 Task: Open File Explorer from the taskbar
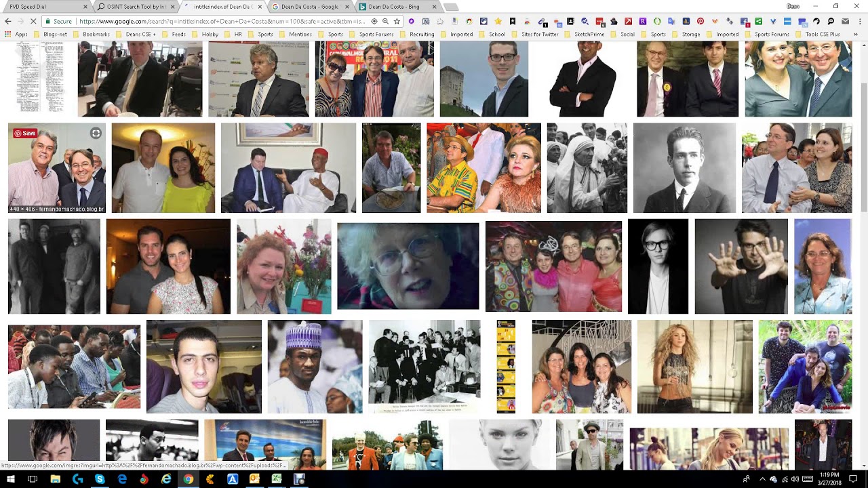tap(55, 479)
